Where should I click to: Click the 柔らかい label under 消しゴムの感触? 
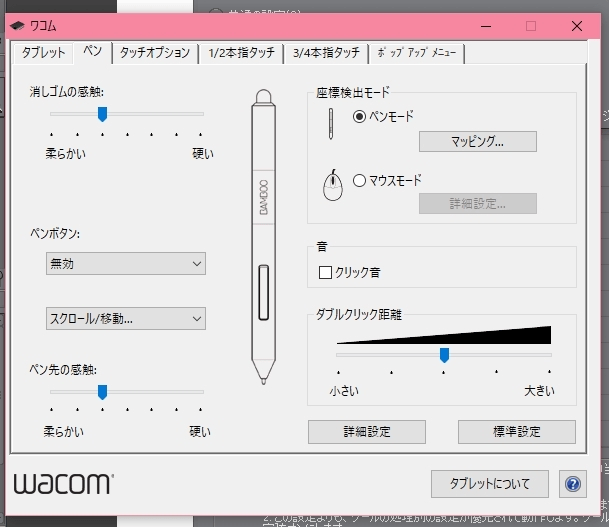coord(65,154)
